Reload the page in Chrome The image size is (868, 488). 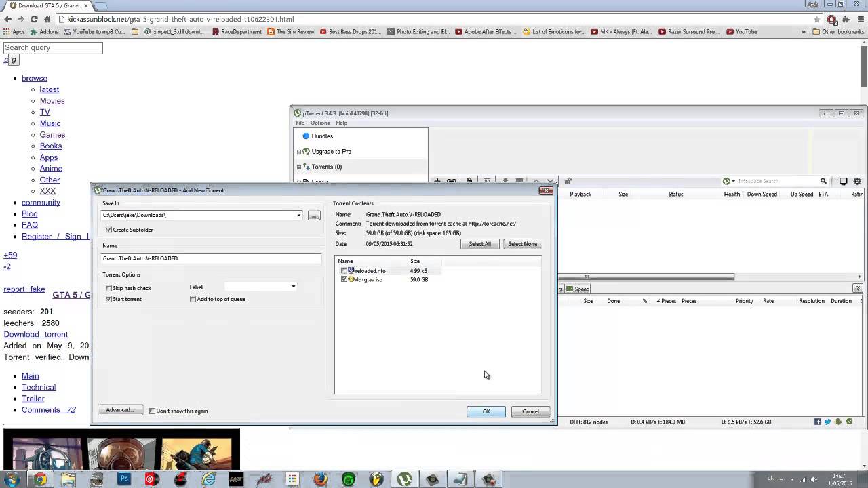coord(34,19)
